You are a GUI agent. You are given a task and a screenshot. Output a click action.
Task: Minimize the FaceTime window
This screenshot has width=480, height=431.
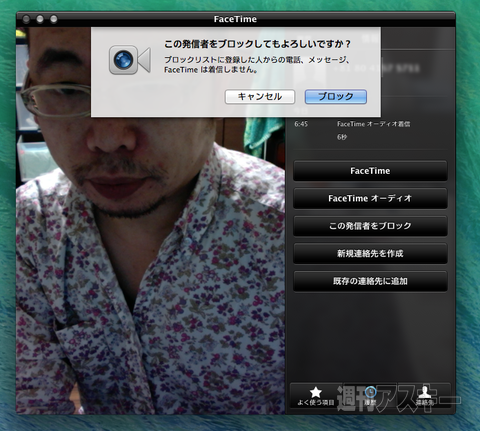40,19
